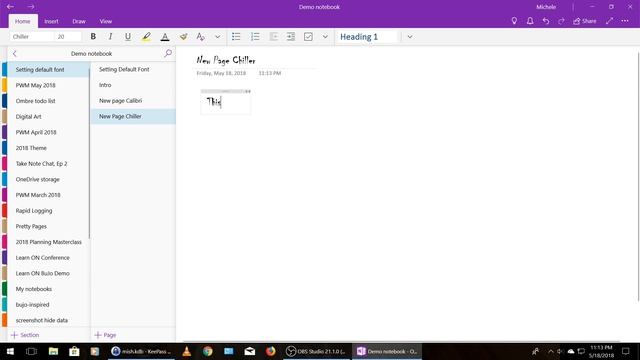Click the font size 20 field
Viewport: 640px width, 360px height.
point(68,37)
